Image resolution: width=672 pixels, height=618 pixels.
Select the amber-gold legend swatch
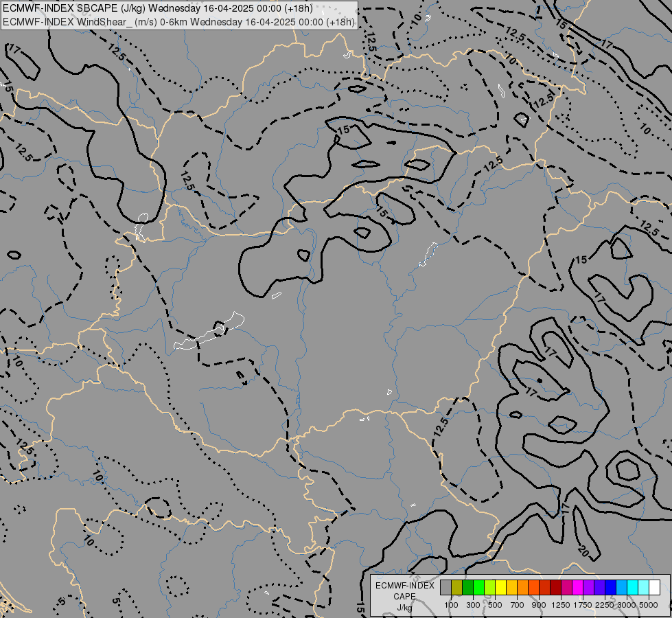point(511,587)
